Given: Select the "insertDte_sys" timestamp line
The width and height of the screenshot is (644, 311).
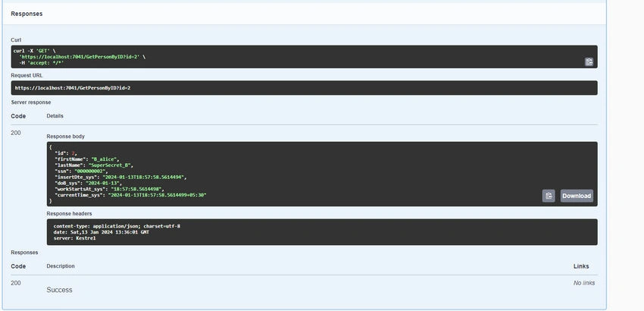Looking at the screenshot, I should click(120, 177).
